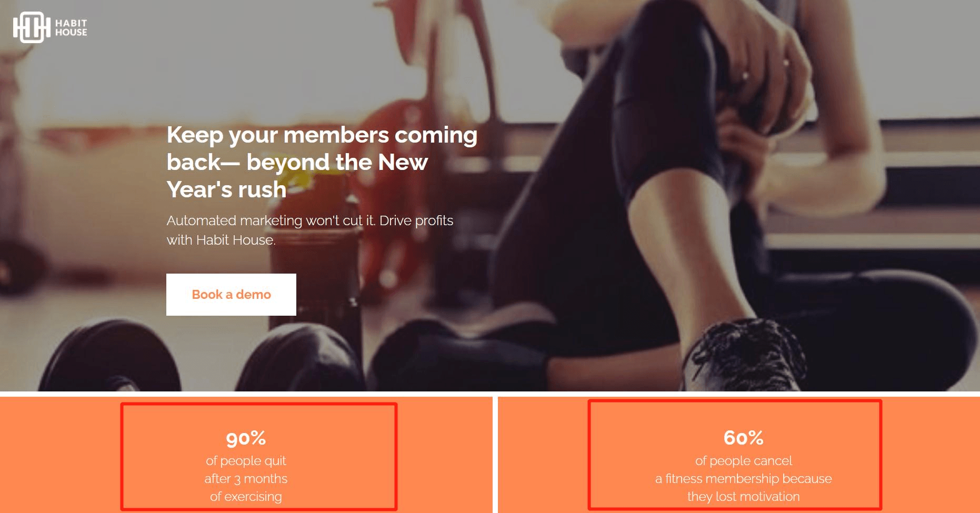The height and width of the screenshot is (513, 980).
Task: Click the HABIT HOUSE wordmark text
Action: click(71, 27)
